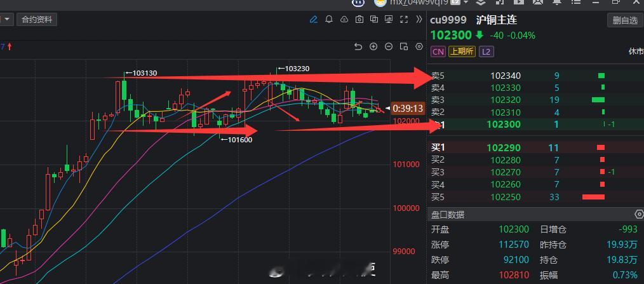Expand the dropdown arrow left of 合约资料
The width and height of the screenshot is (644, 284).
click(x=7, y=19)
